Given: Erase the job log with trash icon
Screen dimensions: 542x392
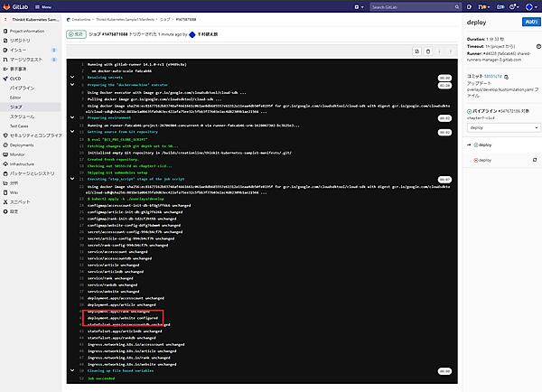Looking at the screenshot, I should point(428,51).
